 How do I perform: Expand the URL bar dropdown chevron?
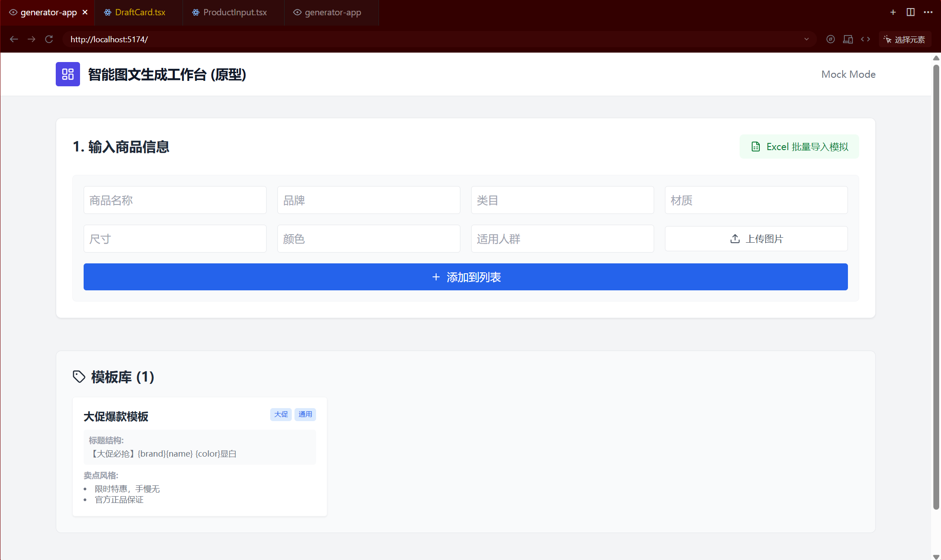coord(807,39)
